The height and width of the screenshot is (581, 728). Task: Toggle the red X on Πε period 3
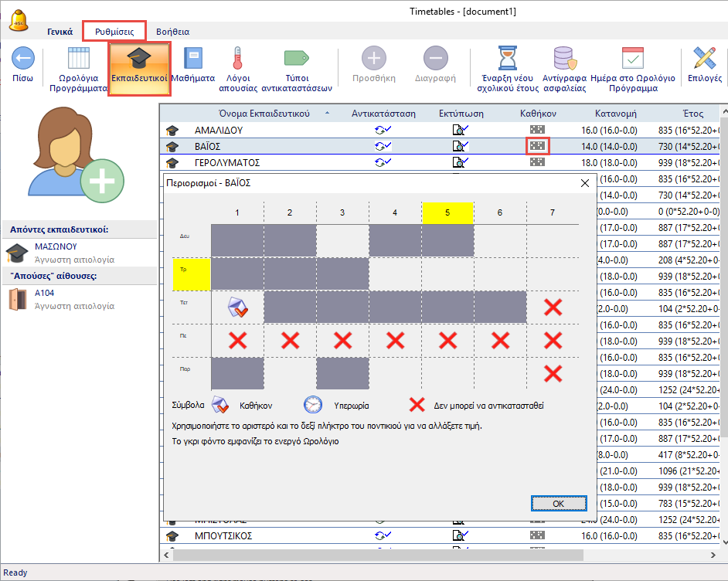[342, 341]
